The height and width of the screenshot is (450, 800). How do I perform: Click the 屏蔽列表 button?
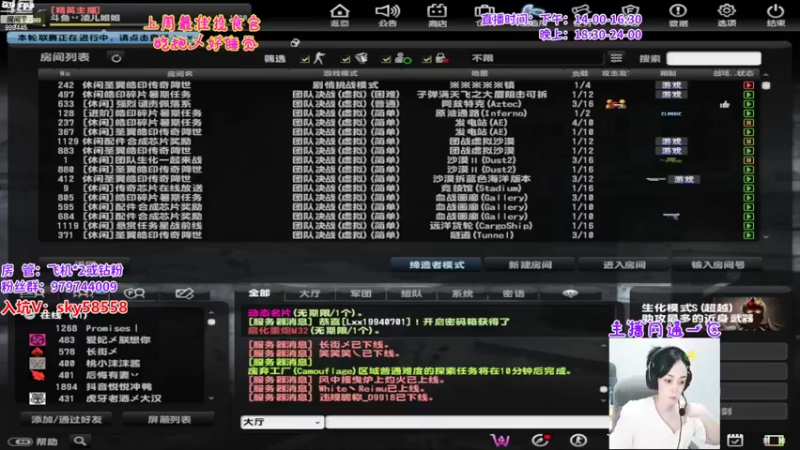169,419
